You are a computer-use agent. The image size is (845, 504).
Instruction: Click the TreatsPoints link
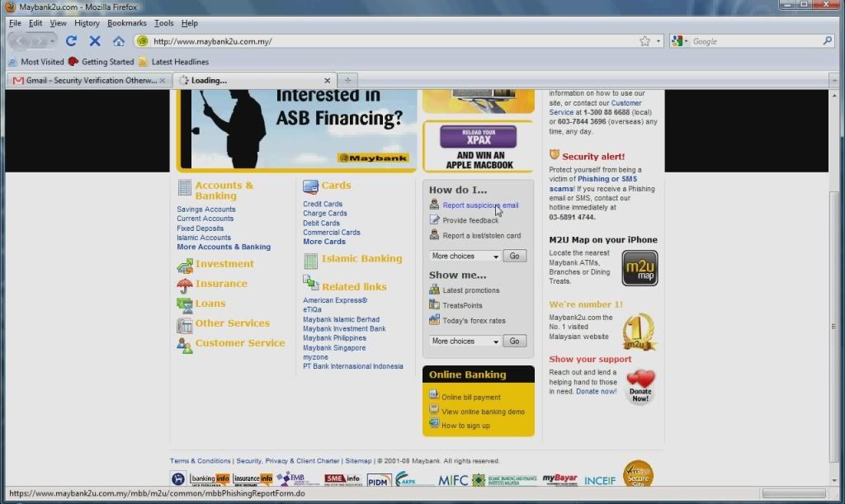[x=462, y=305]
